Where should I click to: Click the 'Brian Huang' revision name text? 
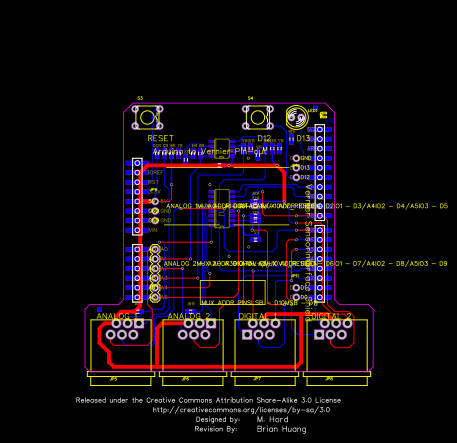pos(281,429)
